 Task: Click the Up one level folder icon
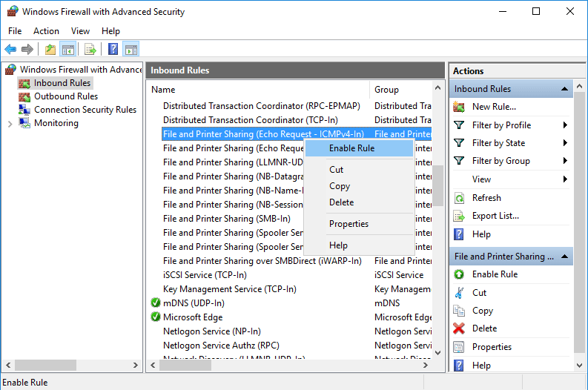point(50,49)
